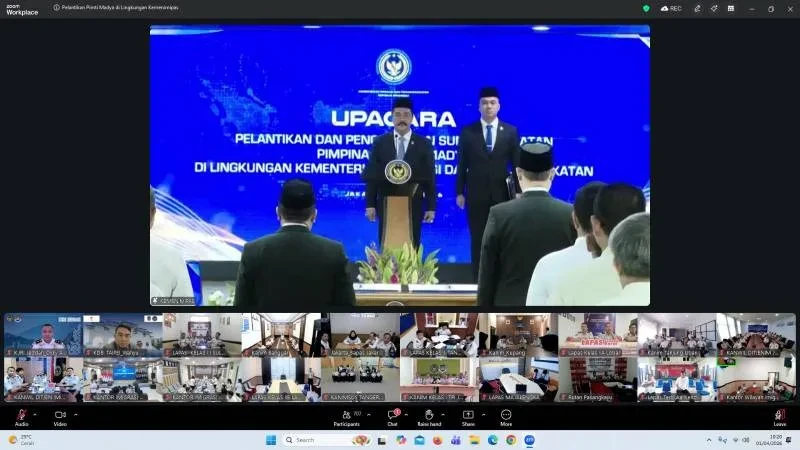Select the KDB TAJRI participant thumbnail

click(122, 335)
